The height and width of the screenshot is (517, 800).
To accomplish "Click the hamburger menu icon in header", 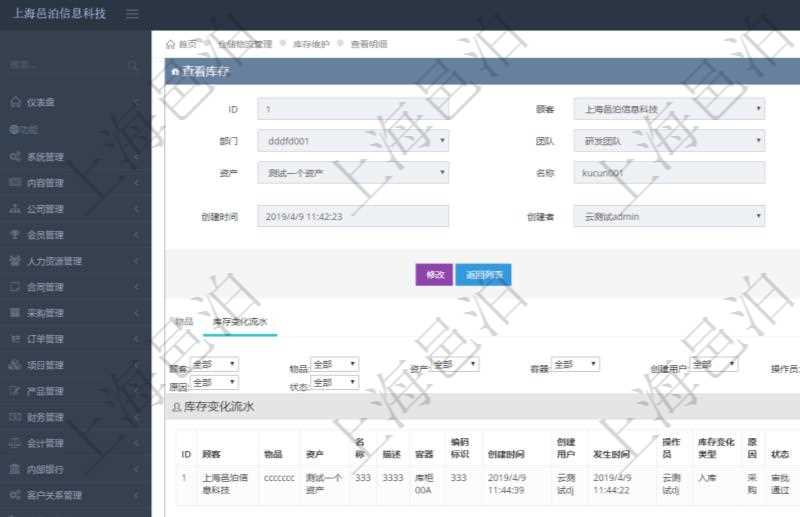I will 133,14.
